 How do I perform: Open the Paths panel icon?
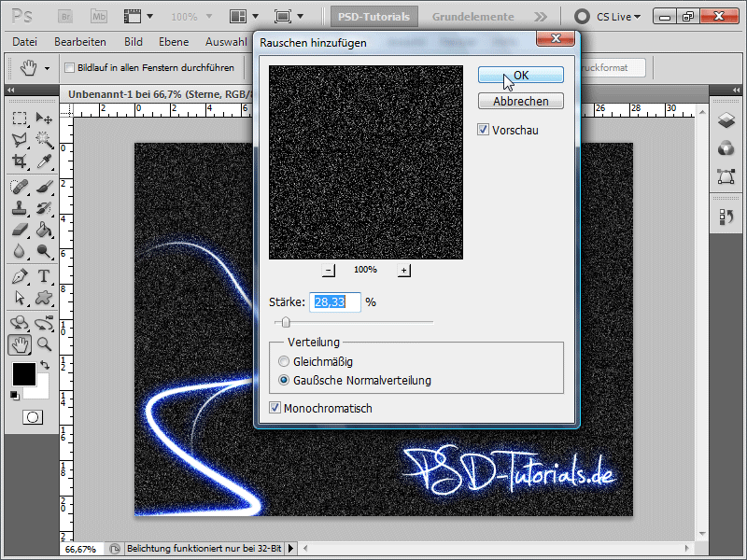tap(726, 176)
